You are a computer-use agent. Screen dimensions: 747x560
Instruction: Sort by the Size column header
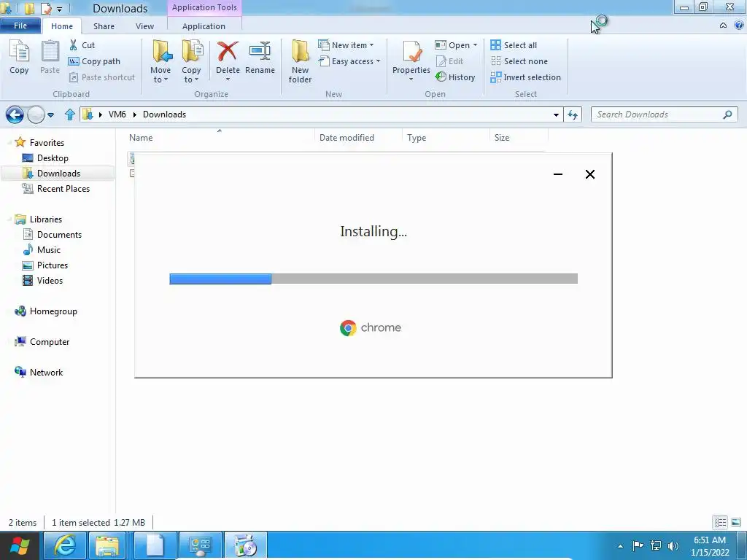[519, 138]
